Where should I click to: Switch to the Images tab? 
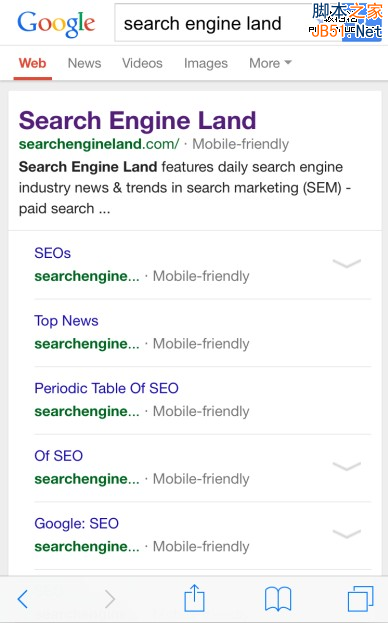(x=206, y=63)
